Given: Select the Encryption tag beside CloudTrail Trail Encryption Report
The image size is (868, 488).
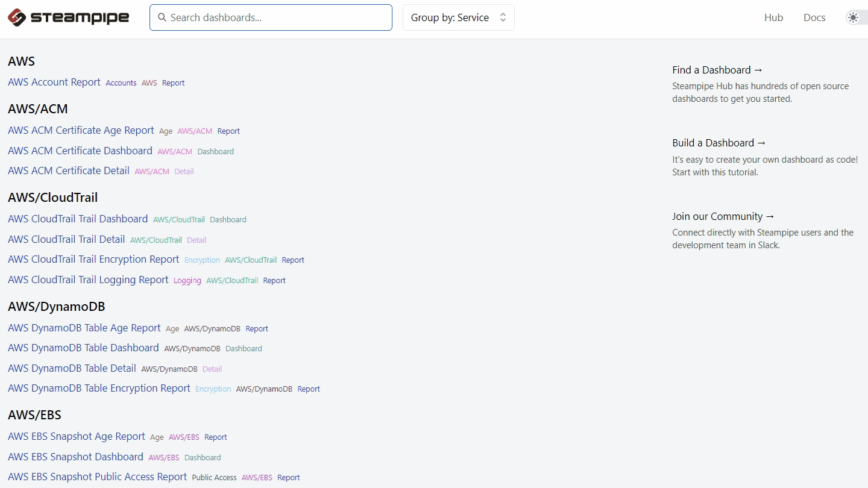Looking at the screenshot, I should pyautogui.click(x=202, y=260).
